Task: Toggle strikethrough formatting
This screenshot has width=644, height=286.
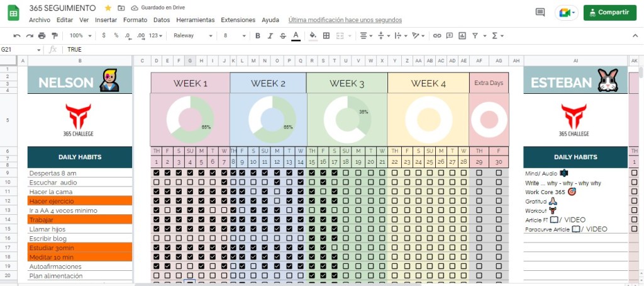Action: 282,35
